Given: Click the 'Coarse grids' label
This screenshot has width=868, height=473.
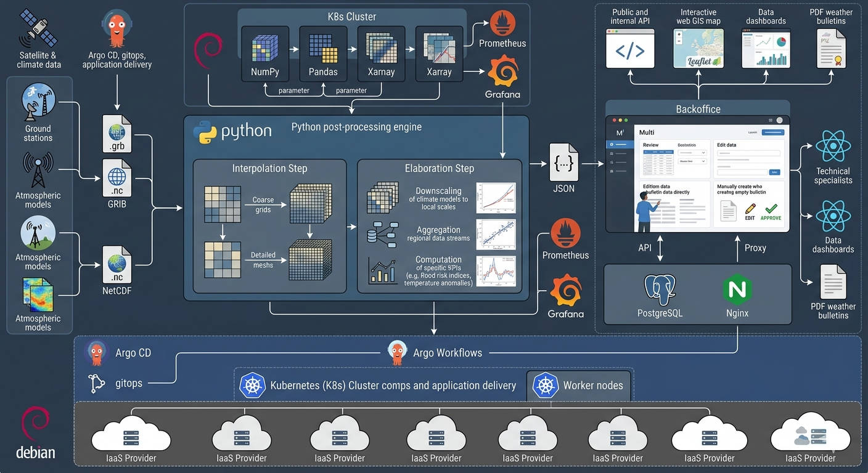Looking at the screenshot, I should 263,205.
